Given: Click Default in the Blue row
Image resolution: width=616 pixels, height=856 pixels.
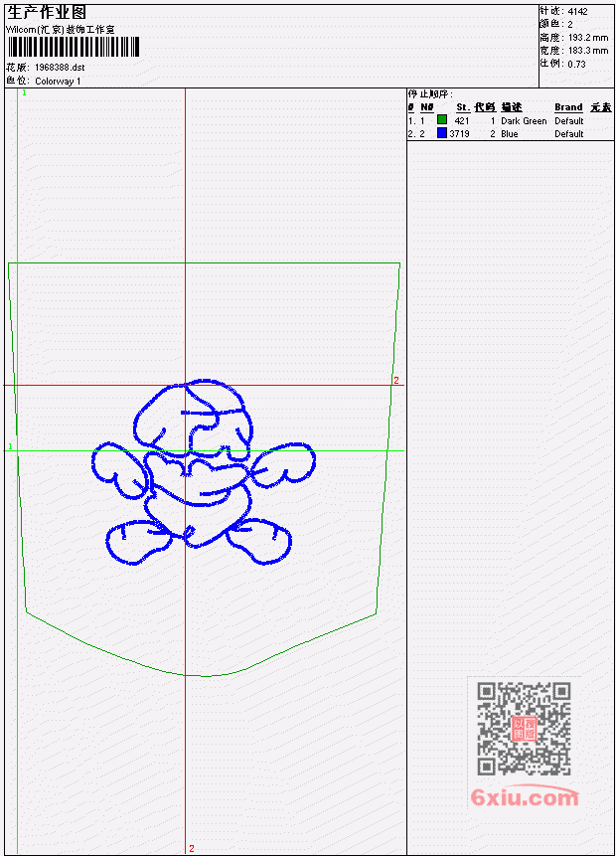Looking at the screenshot, I should (569, 134).
